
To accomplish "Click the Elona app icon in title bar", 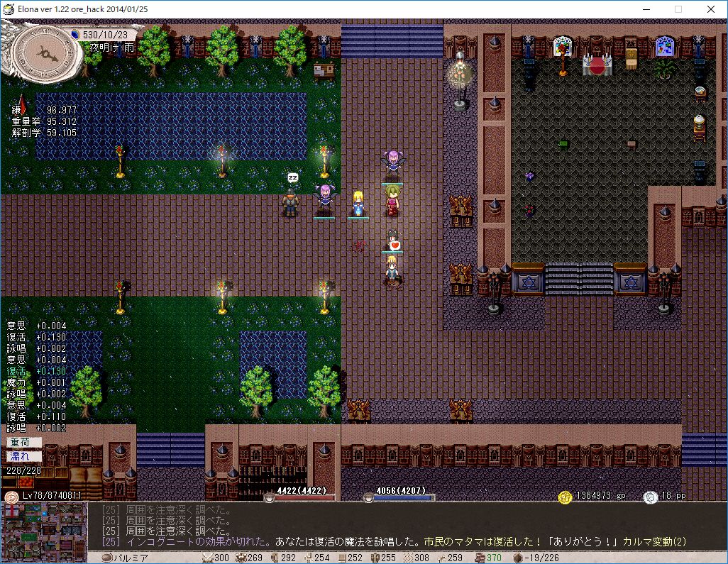I will [x=9, y=9].
